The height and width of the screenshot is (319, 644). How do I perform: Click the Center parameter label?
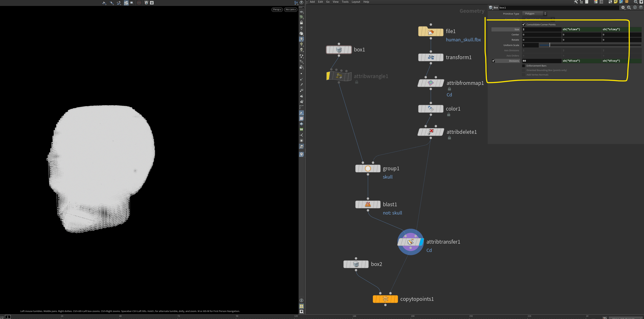pos(515,35)
